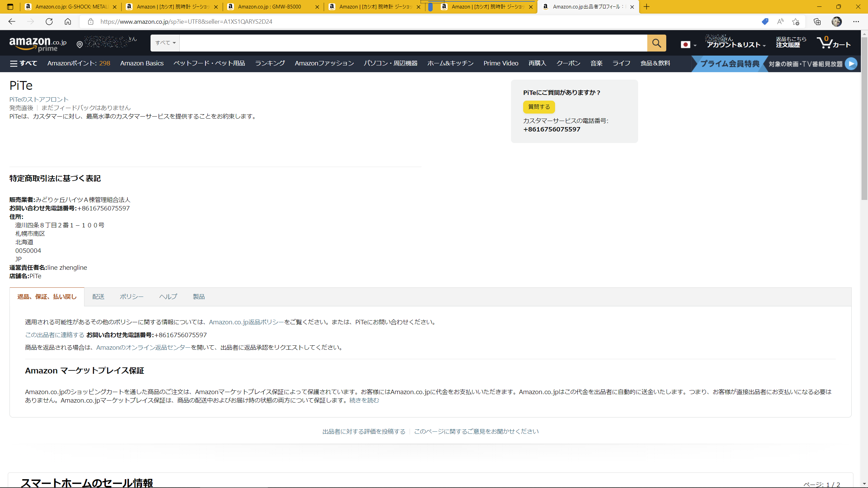Open Amazonファッション nav item
This screenshot has width=868, height=488.
[324, 63]
